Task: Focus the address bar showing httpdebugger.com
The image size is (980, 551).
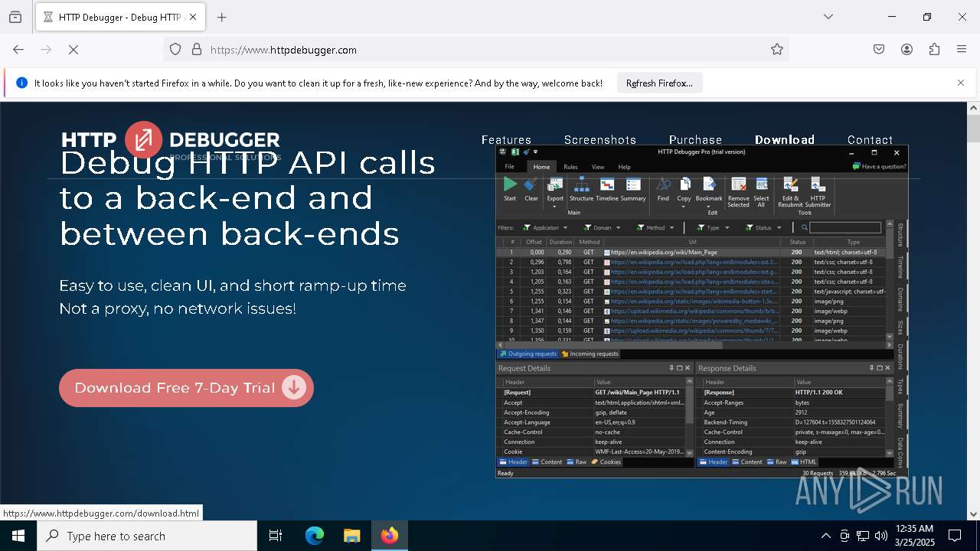Action: click(476, 50)
